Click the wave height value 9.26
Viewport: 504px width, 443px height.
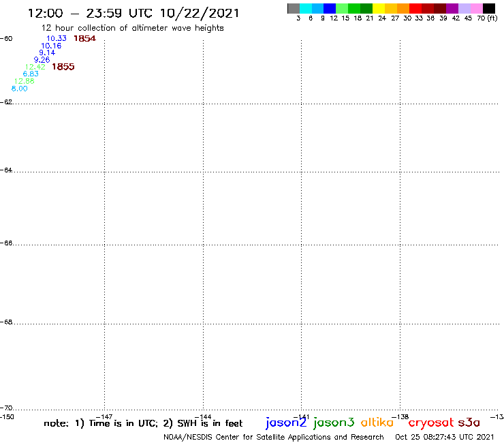point(42,59)
